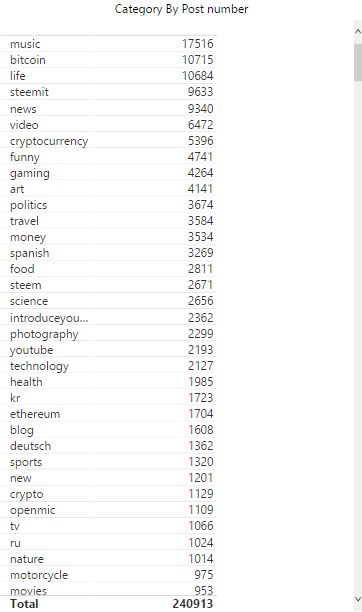Image resolution: width=362 pixels, height=612 pixels.
Task: Click the Total value 240913
Action: (x=193, y=604)
